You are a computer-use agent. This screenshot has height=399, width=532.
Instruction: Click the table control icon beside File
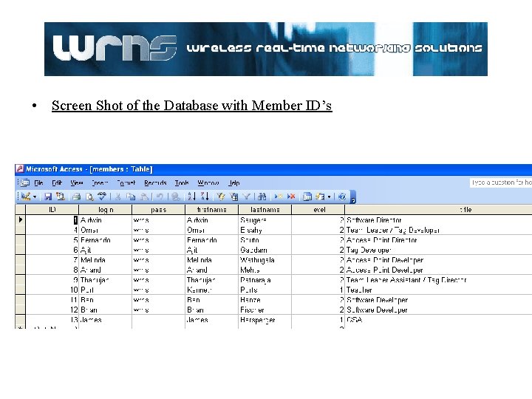pyautogui.click(x=25, y=183)
